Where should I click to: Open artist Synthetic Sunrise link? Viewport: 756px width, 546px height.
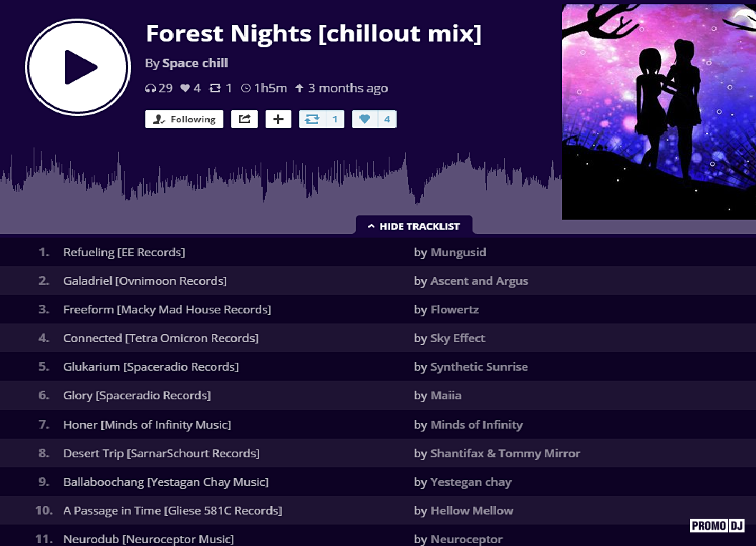(x=479, y=366)
